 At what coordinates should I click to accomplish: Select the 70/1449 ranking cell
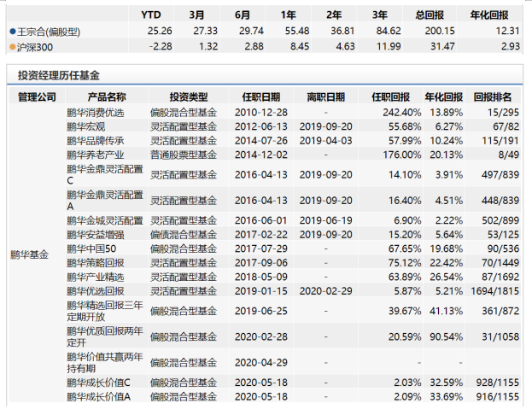coord(500,263)
